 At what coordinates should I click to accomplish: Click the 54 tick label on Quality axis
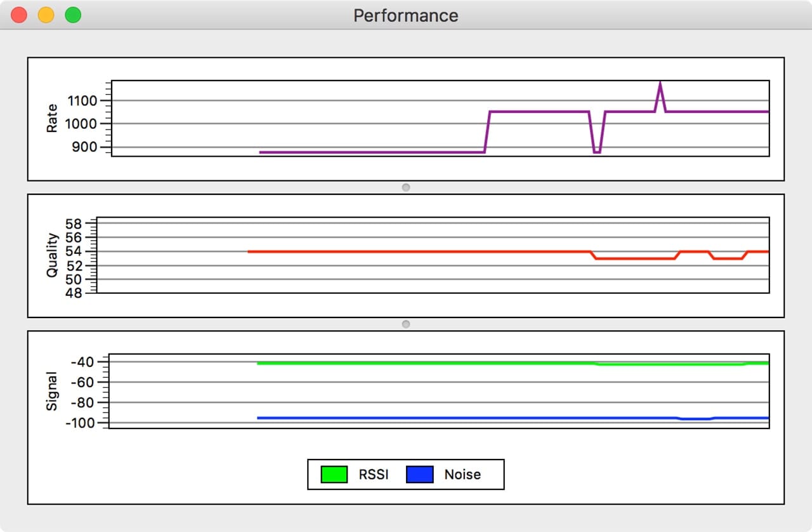(74, 251)
